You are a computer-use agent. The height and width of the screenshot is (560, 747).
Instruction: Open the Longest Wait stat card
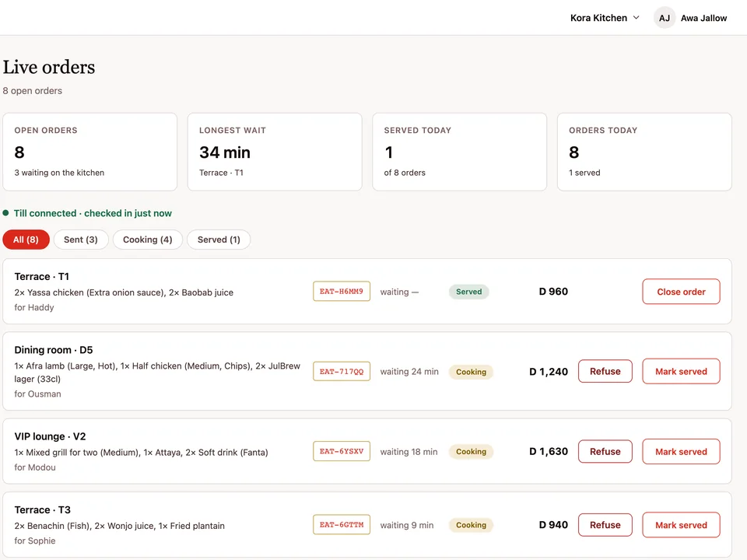click(x=275, y=152)
